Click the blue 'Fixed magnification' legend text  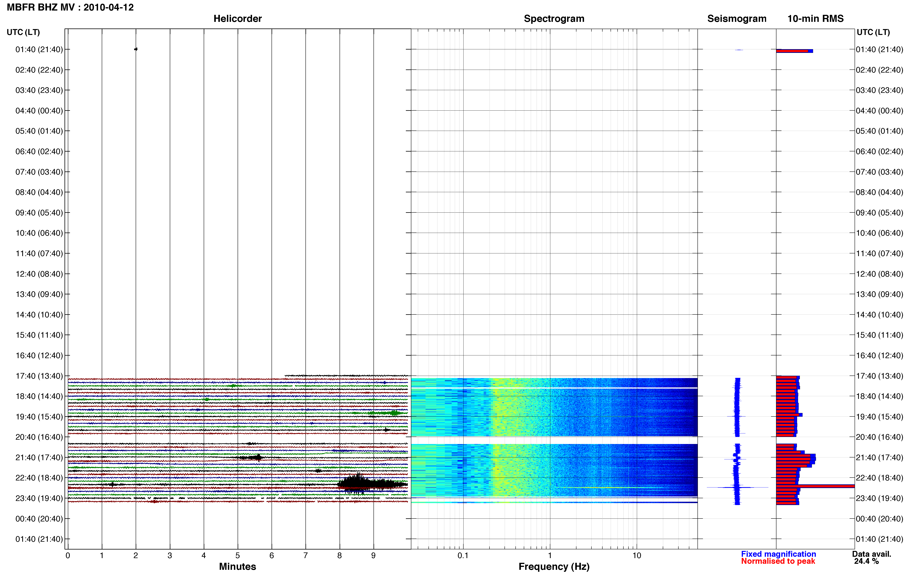click(778, 554)
